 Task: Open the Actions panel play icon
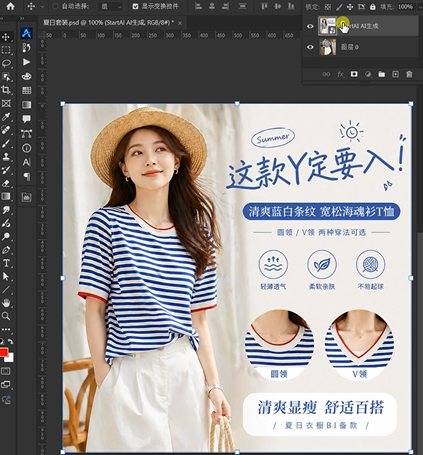coord(26,62)
